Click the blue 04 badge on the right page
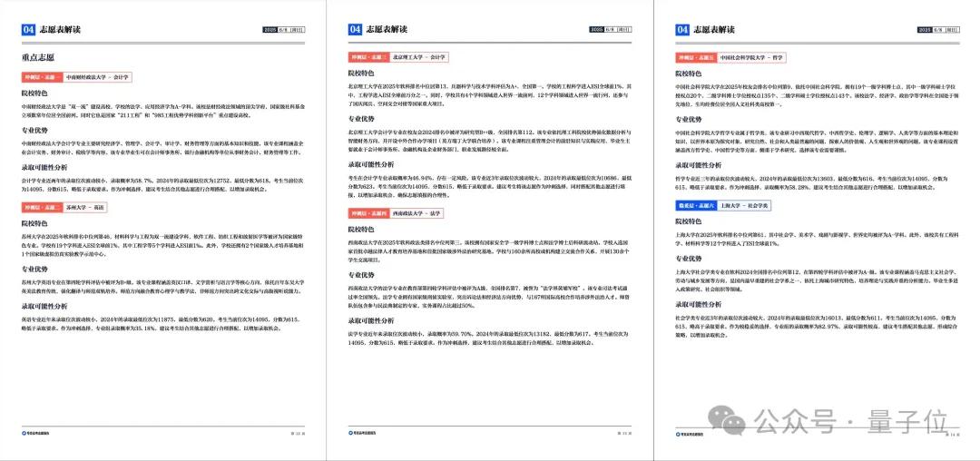The height and width of the screenshot is (461, 980). point(682,30)
